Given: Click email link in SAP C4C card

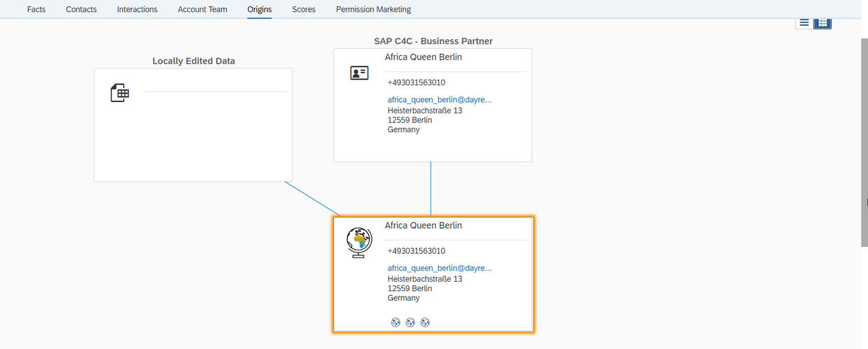Looking at the screenshot, I should (x=440, y=100).
